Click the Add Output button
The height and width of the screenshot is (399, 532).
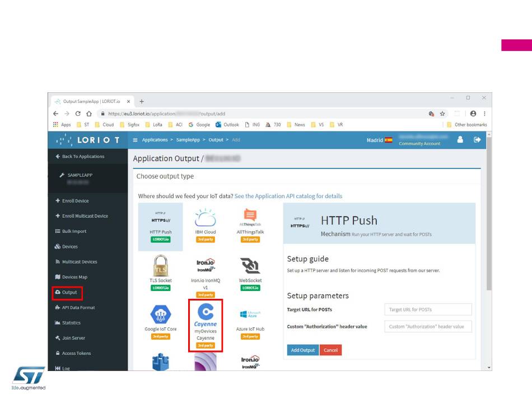coord(302,350)
